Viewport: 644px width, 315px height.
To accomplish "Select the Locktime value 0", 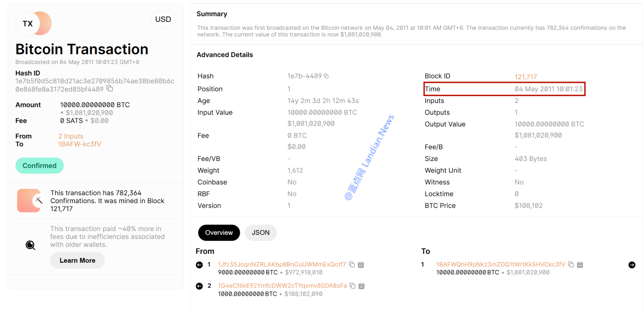I will click(516, 194).
